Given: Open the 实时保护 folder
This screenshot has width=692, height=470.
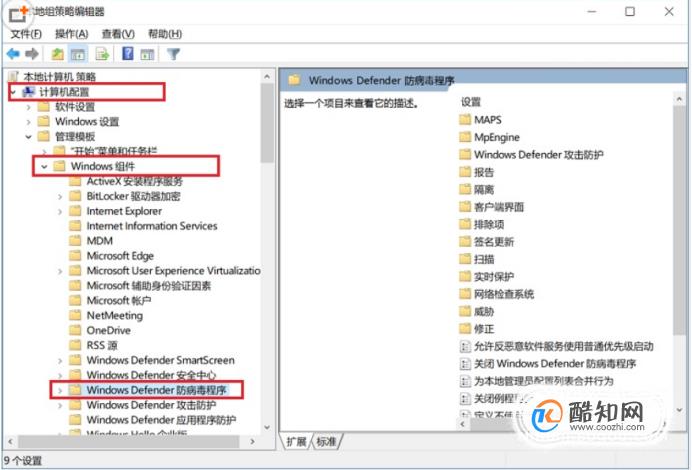Looking at the screenshot, I should (494, 277).
